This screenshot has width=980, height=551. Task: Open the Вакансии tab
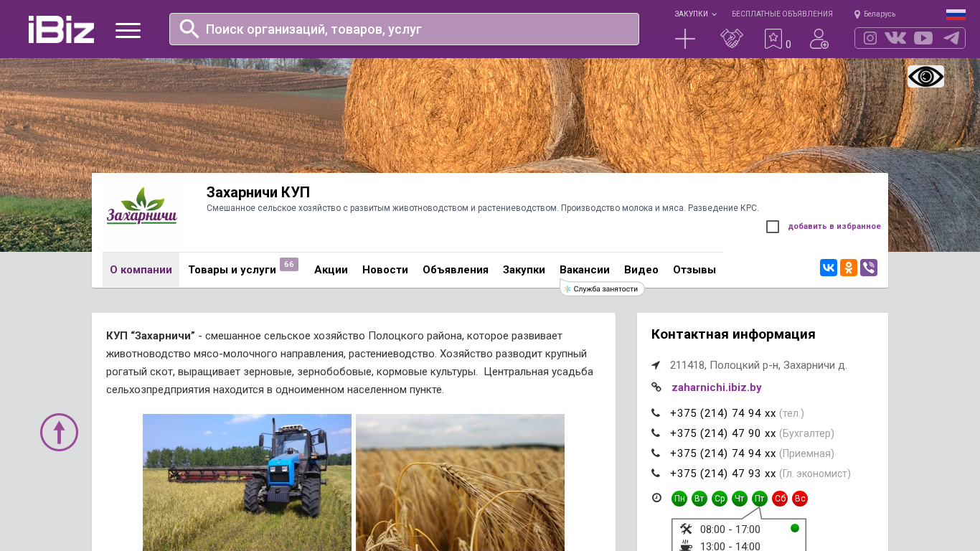click(585, 270)
